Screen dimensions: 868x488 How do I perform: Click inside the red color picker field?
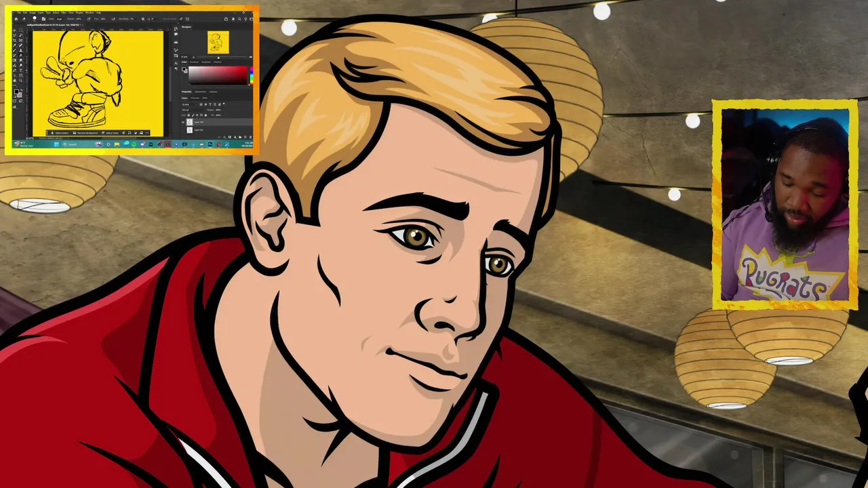(218, 75)
